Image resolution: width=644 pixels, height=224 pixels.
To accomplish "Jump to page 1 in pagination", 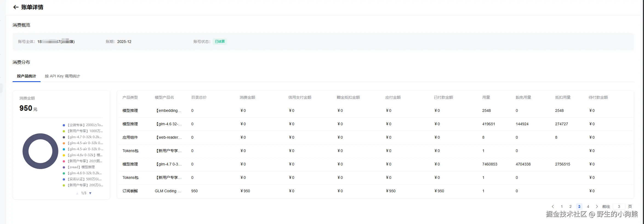I will pos(562,206).
